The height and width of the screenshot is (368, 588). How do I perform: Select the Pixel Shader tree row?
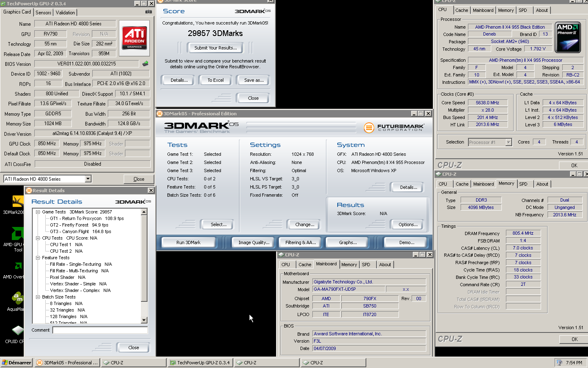67,277
